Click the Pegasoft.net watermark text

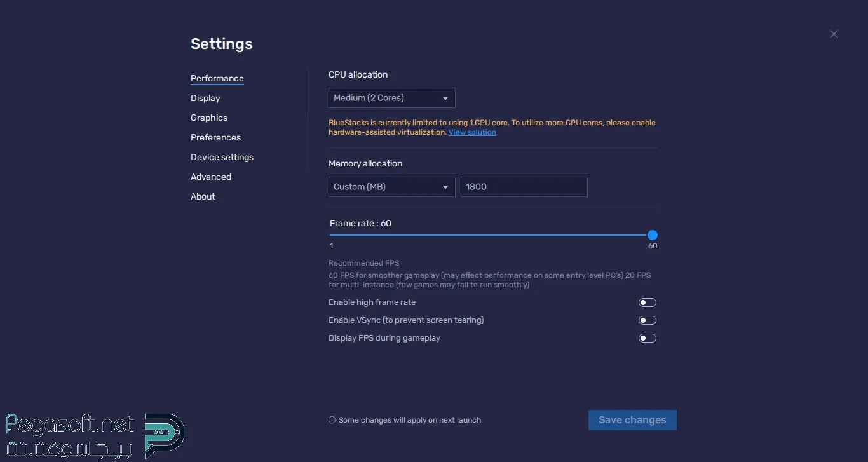[70, 425]
